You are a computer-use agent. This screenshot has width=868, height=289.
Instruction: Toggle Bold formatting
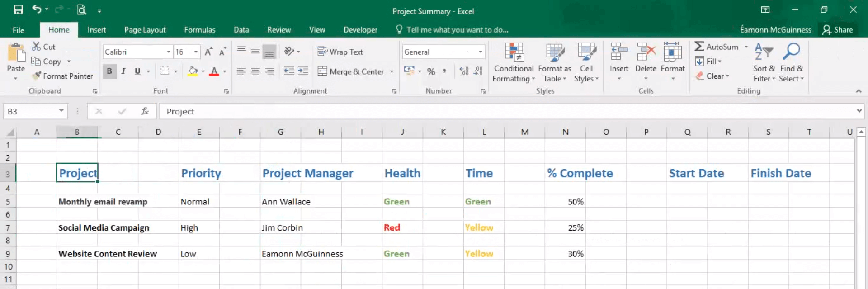pyautogui.click(x=109, y=71)
